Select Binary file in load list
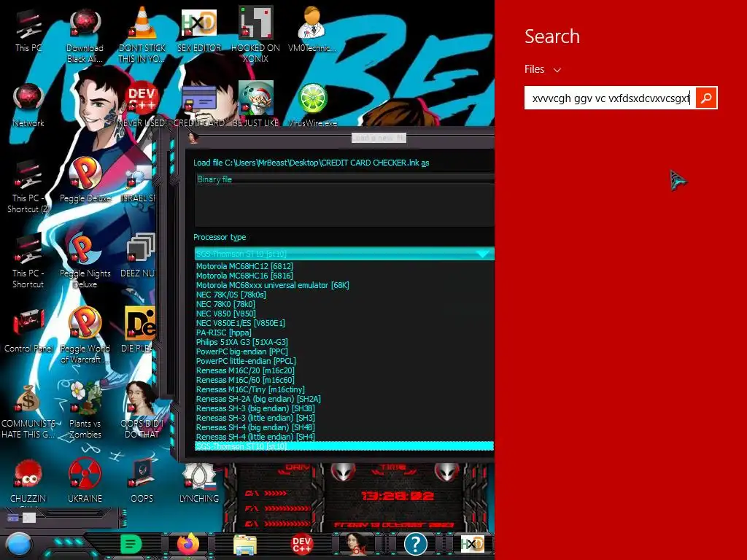 [345, 179]
